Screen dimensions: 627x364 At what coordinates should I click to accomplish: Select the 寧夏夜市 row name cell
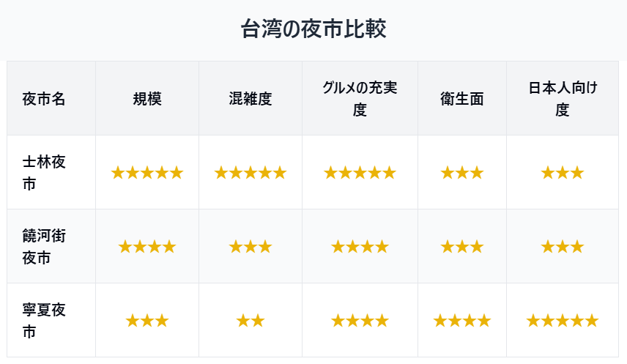click(44, 320)
